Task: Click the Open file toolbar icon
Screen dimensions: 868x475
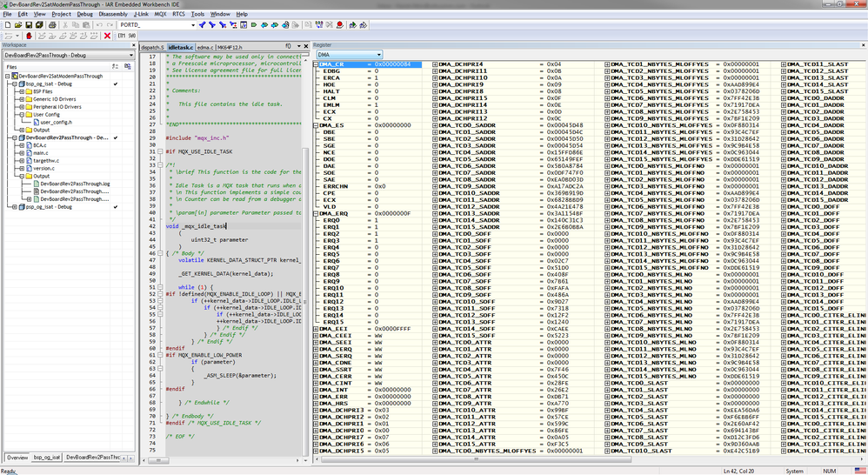Action: pos(17,25)
